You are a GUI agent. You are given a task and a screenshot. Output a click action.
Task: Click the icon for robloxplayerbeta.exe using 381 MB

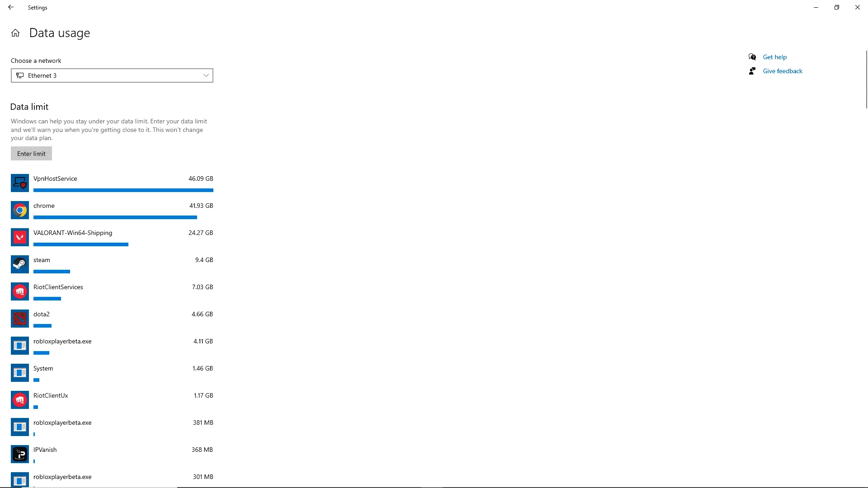point(20,427)
